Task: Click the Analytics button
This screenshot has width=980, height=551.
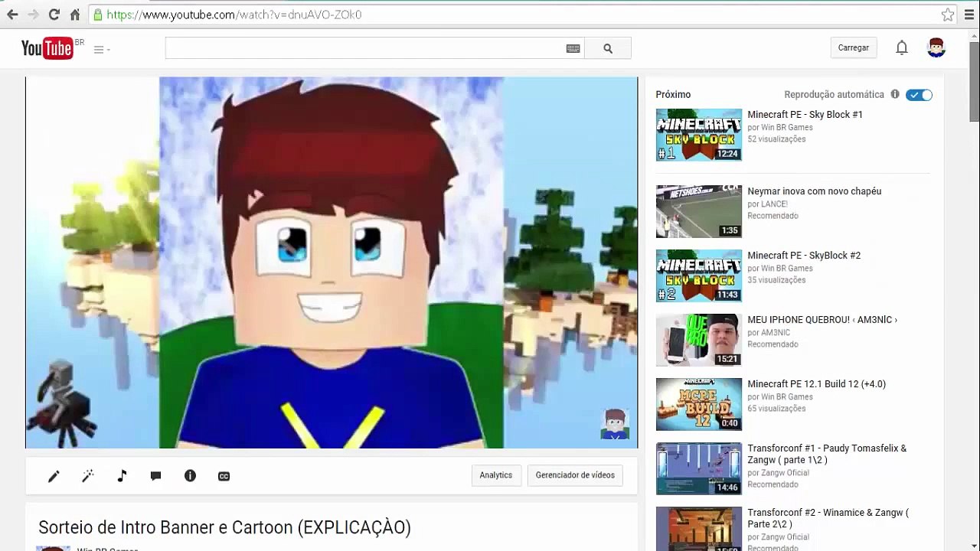Action: [x=496, y=475]
